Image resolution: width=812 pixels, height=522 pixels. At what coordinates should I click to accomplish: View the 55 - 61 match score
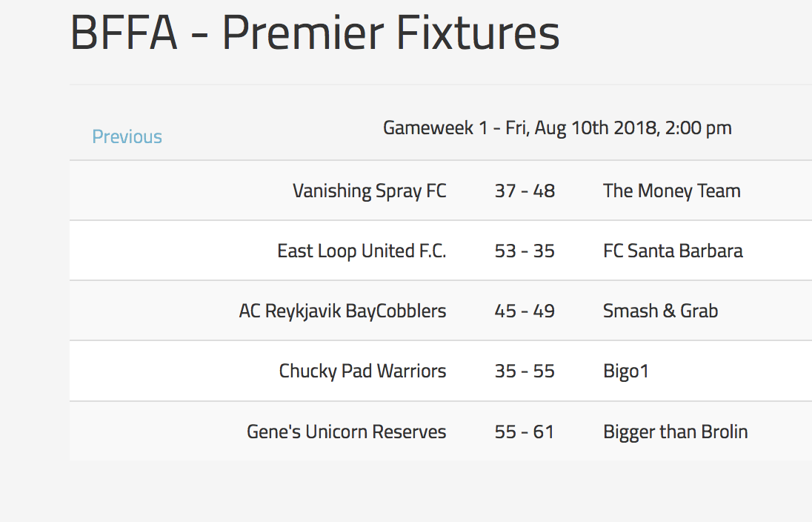tap(525, 432)
